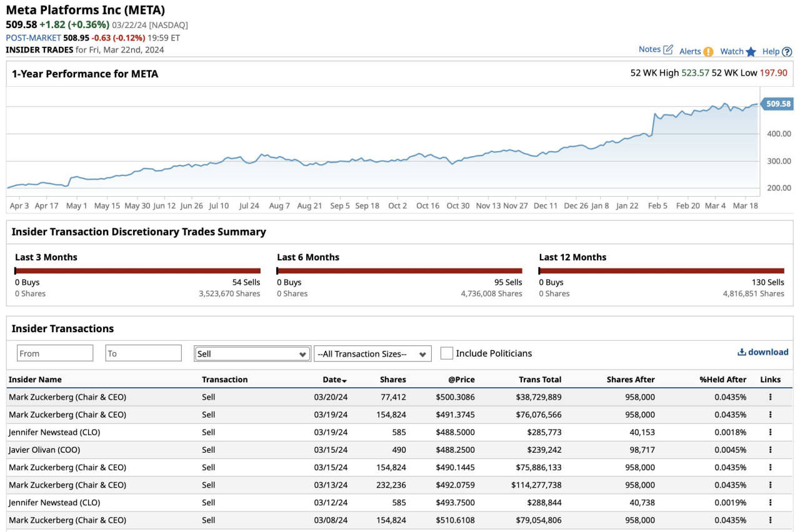Enable the Include Politicians checkbox

click(x=446, y=353)
